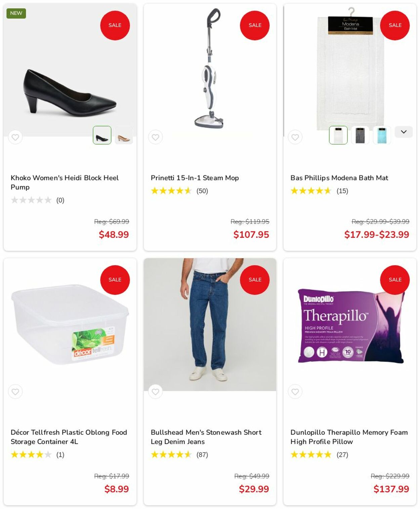This screenshot has width=420, height=509.
Task: Heart the Dunlopillo Therapillo Pillow
Action: point(295,392)
